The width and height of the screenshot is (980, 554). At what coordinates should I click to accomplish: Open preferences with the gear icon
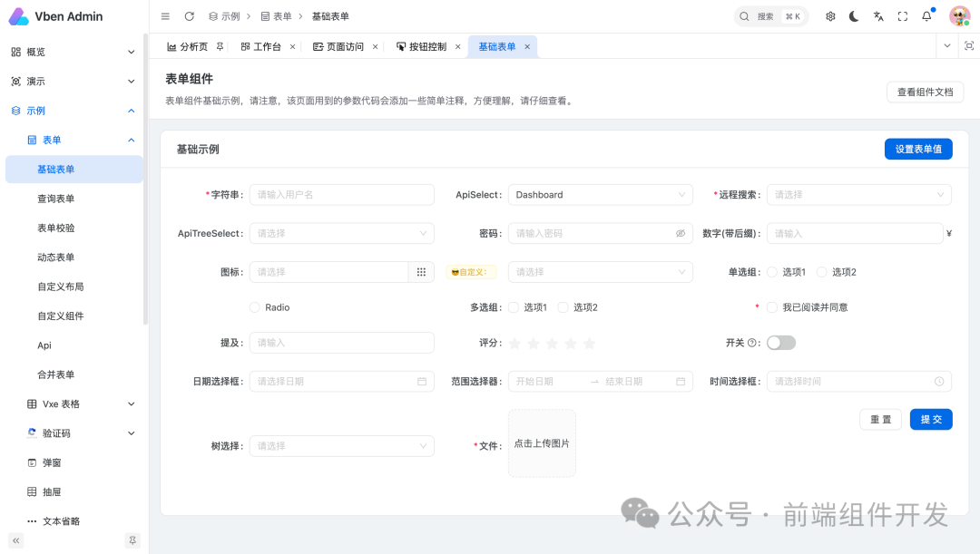point(829,15)
